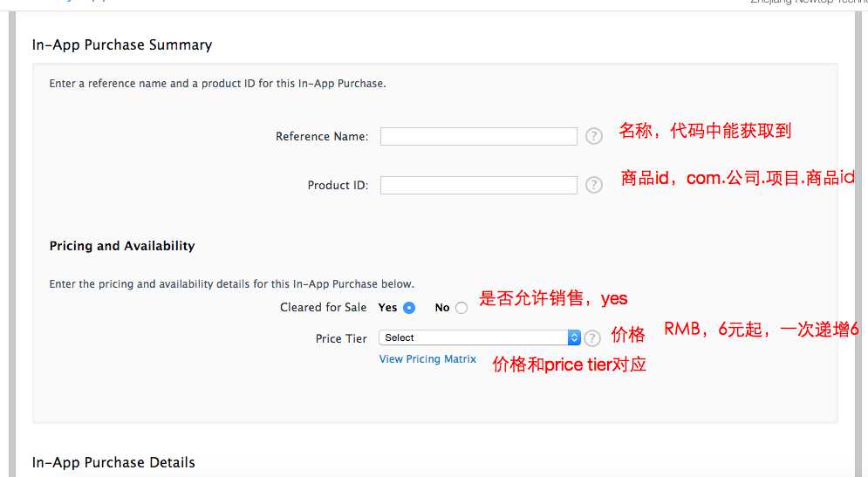Focus the Product ID text field

tap(478, 185)
